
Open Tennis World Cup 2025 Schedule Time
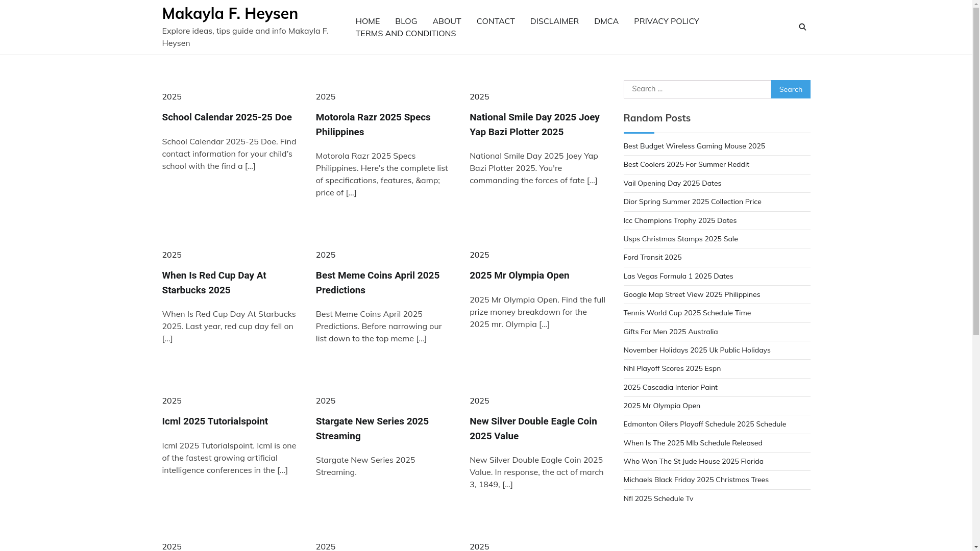point(687,313)
